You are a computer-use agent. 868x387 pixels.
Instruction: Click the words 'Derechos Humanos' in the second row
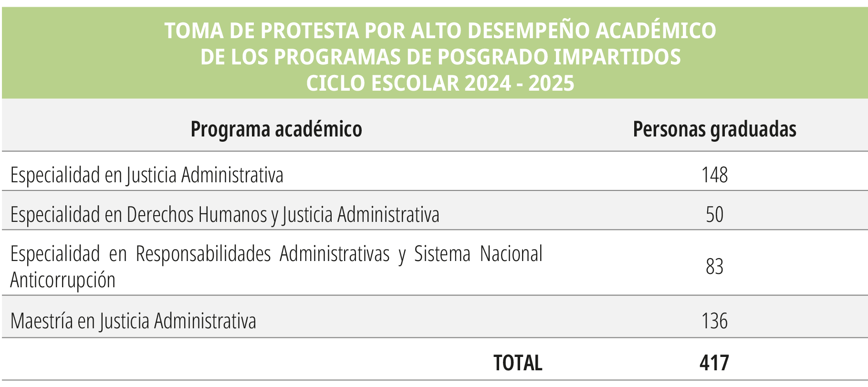tap(197, 215)
